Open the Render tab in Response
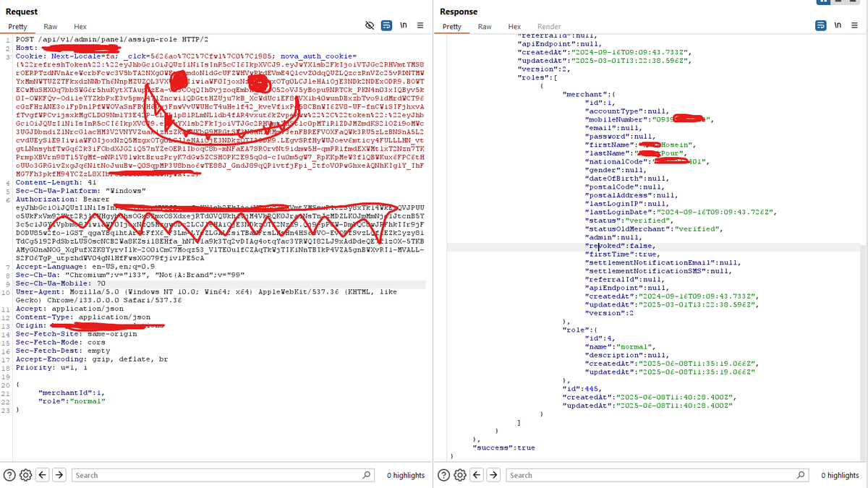Viewport: 868px width, 488px height. point(549,27)
